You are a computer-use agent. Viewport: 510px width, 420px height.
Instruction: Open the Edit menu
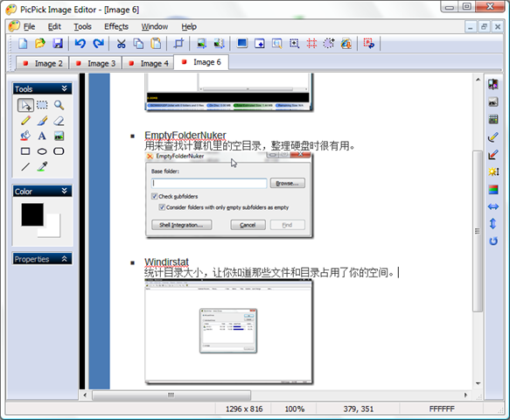[x=54, y=26]
